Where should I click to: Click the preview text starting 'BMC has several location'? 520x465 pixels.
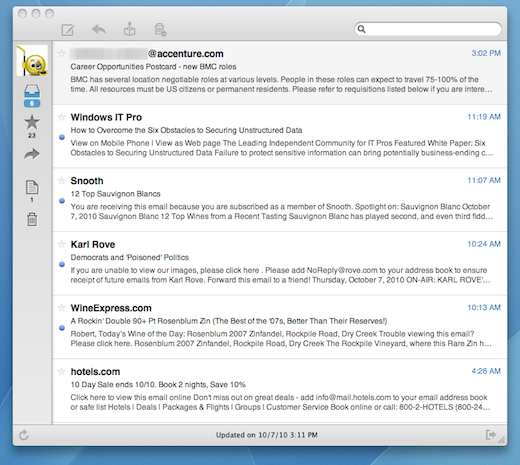pyautogui.click(x=281, y=84)
